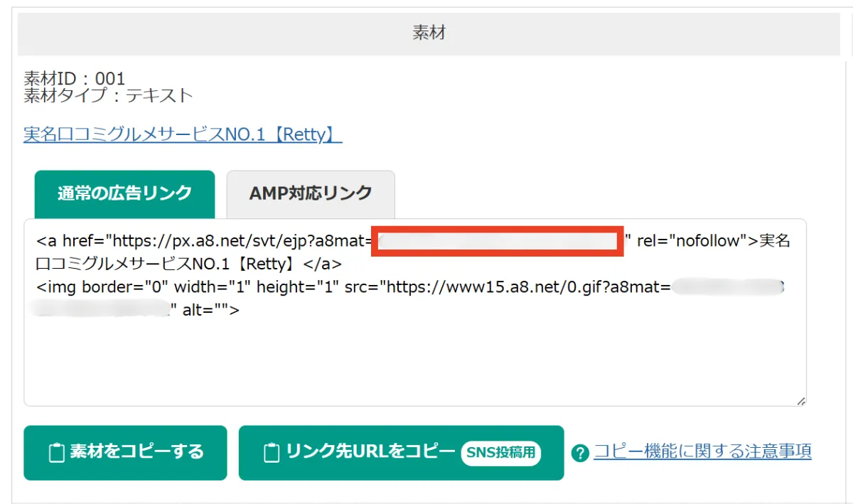The width and height of the screenshot is (853, 504).
Task: Click the 素材 header bar
Action: tap(429, 33)
